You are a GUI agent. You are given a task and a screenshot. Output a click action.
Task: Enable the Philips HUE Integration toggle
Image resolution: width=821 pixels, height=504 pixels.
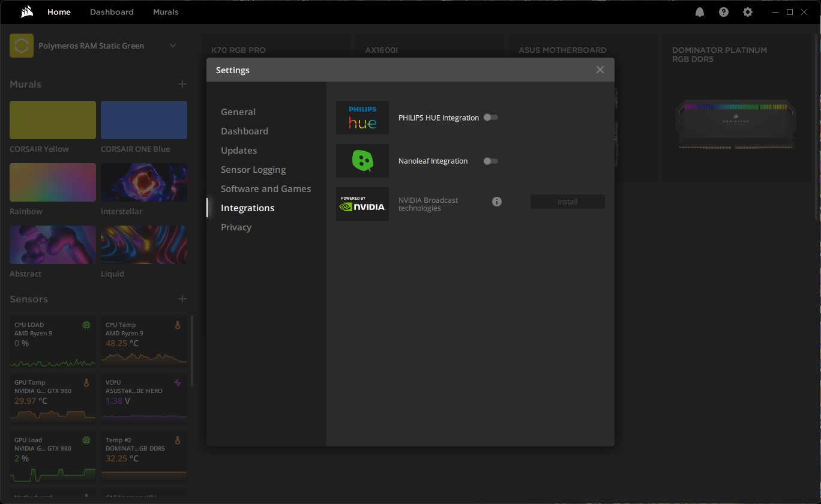(490, 118)
